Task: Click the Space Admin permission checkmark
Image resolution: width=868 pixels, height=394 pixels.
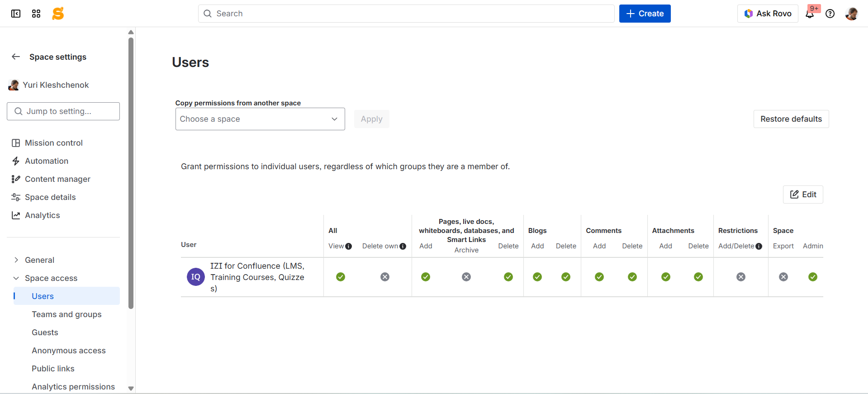Action: point(813,277)
